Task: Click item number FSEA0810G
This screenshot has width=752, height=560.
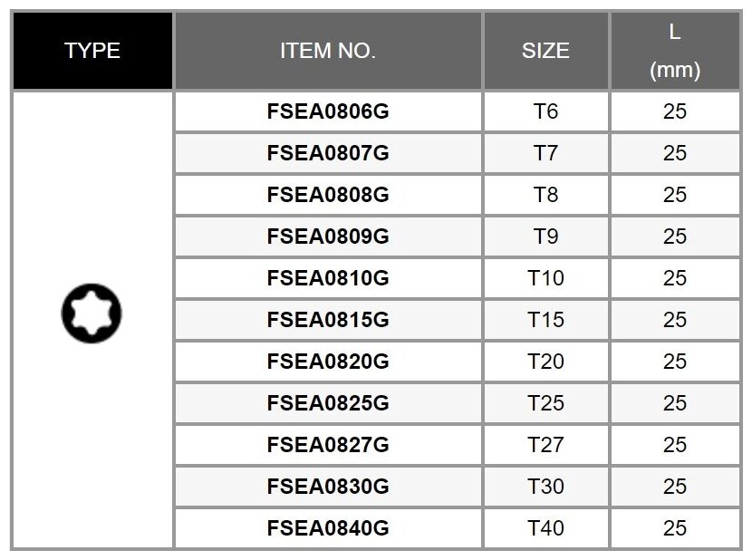Action: point(328,278)
